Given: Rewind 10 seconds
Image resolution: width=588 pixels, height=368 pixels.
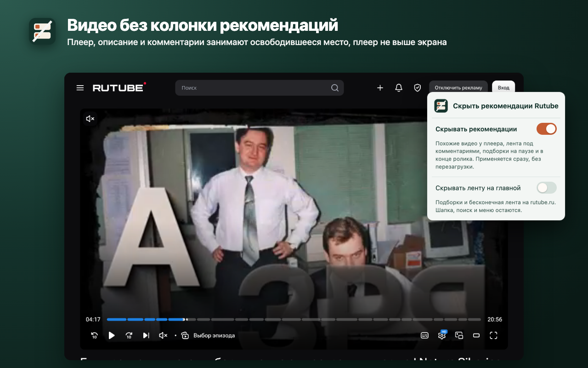Looking at the screenshot, I should click(94, 335).
